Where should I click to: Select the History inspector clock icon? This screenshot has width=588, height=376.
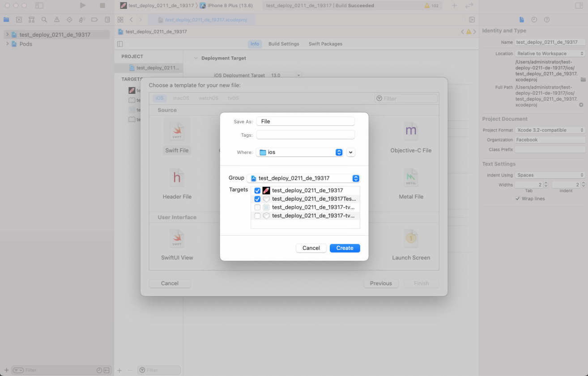coord(534,20)
